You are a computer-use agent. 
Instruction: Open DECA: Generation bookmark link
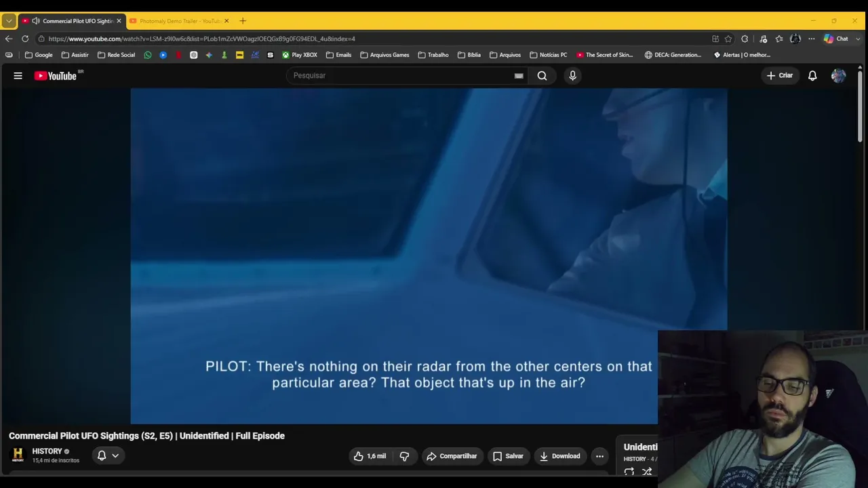coord(673,55)
